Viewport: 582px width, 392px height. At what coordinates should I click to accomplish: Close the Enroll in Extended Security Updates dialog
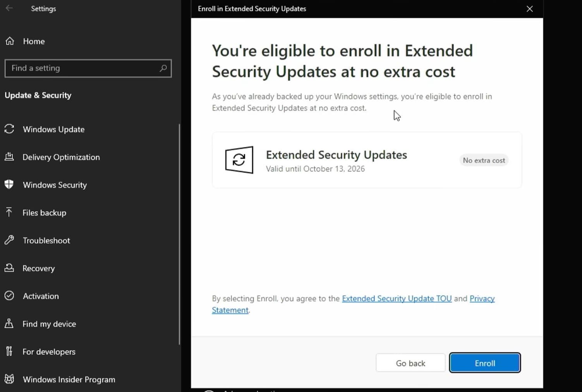[x=529, y=9]
